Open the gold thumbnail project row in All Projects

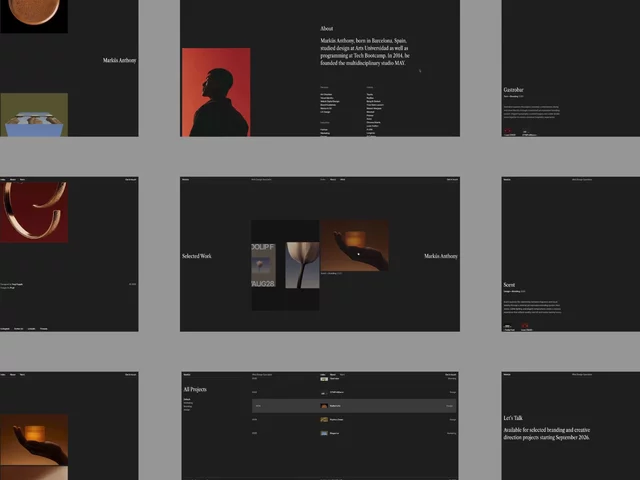[x=354, y=420]
